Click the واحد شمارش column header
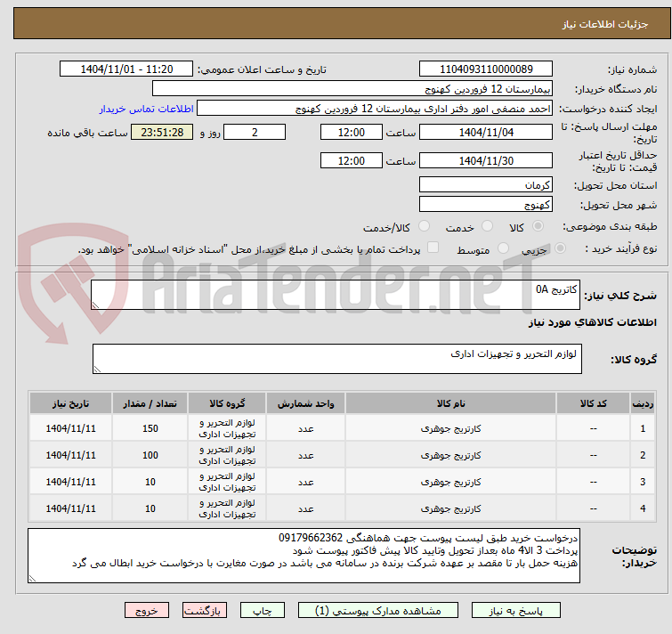The image size is (672, 634). [305, 403]
